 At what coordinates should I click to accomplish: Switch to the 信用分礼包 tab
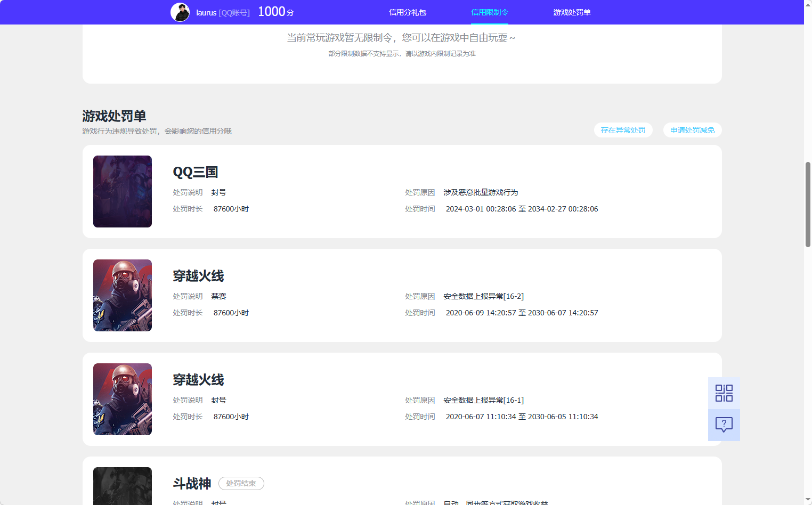407,12
